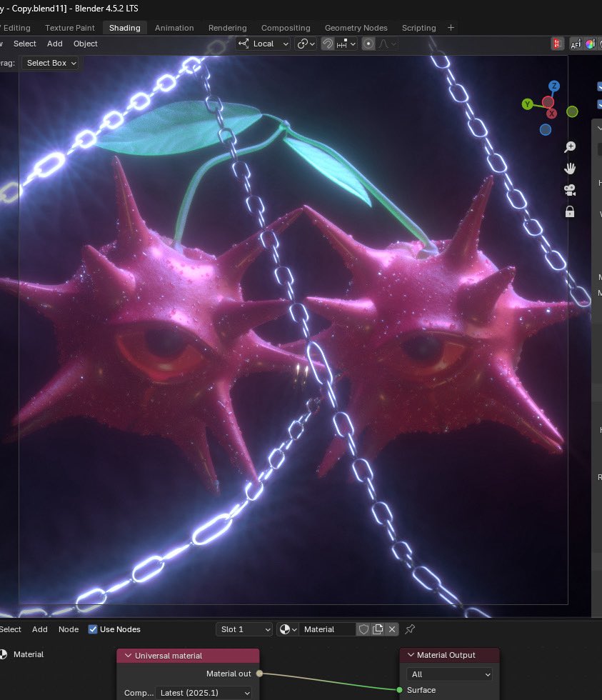Open the node editor Node menu
Screen dimensions: 602x700
[69, 629]
